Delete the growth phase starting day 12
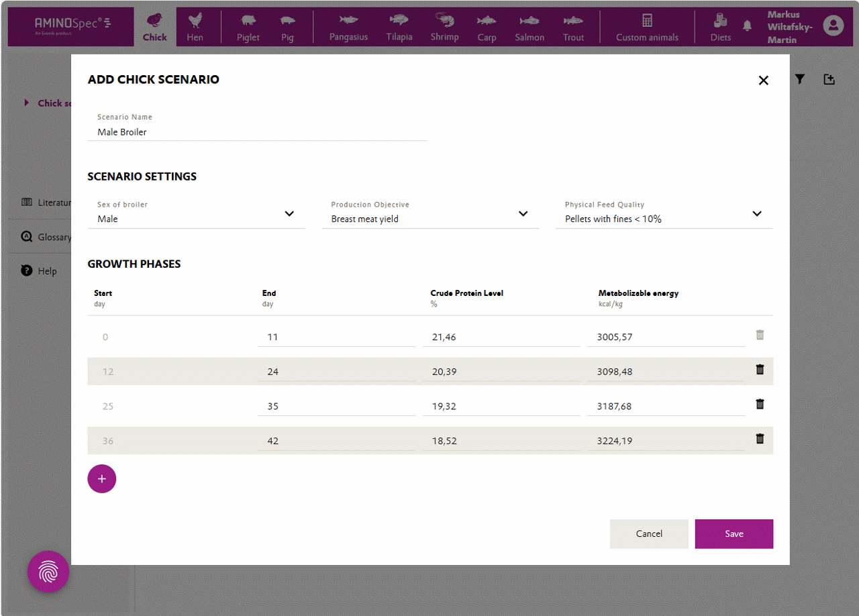859x616 pixels. coord(760,370)
